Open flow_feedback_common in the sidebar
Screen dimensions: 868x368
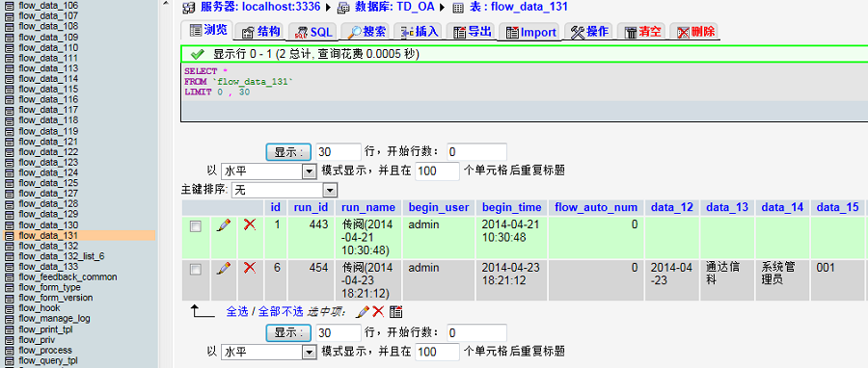(68, 277)
